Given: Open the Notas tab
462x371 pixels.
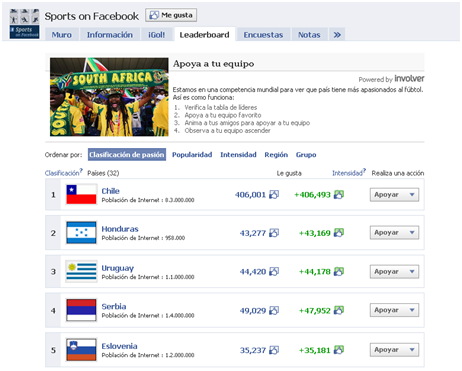Looking at the screenshot, I should click(309, 35).
